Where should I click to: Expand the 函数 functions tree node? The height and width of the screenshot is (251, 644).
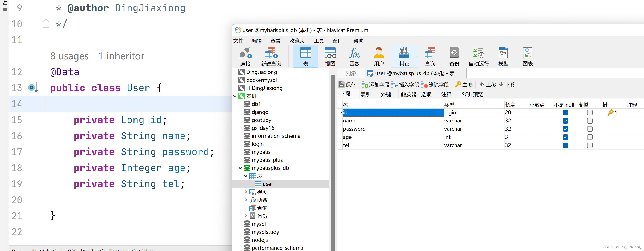pos(245,200)
